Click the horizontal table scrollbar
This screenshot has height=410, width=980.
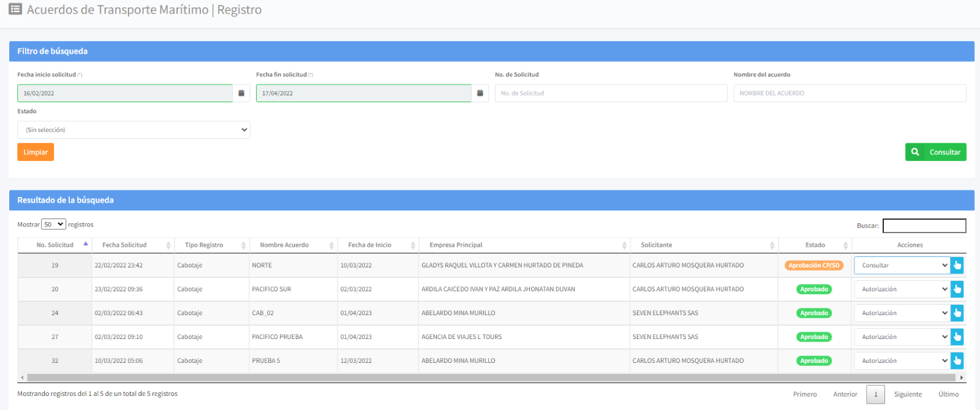[x=490, y=378]
